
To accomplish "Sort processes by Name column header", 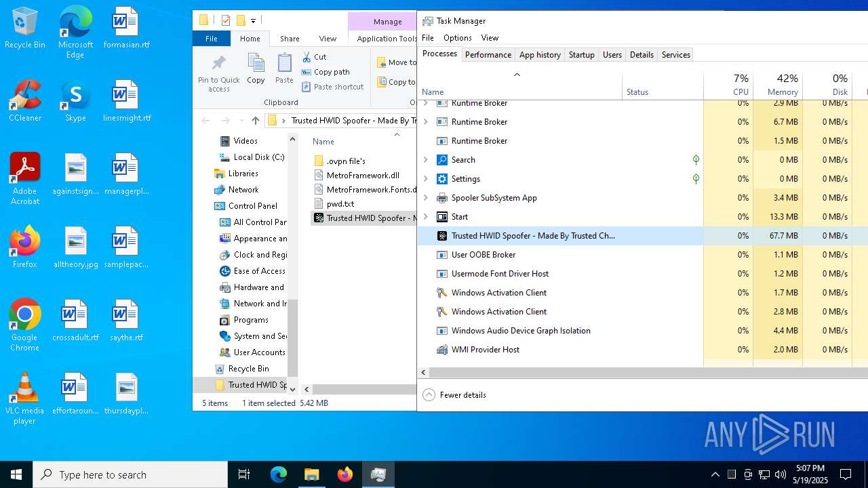I will (x=519, y=85).
